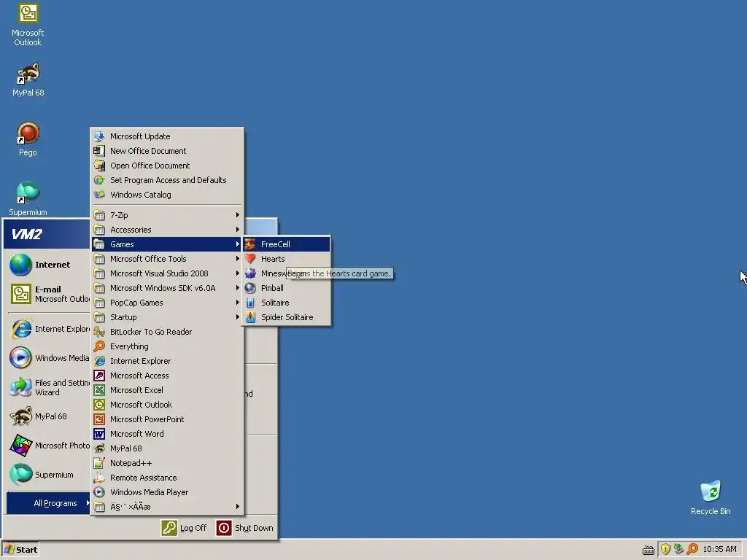Open E-mail Microsoft Outlook pinned item
747x560 pixels.
coord(48,294)
